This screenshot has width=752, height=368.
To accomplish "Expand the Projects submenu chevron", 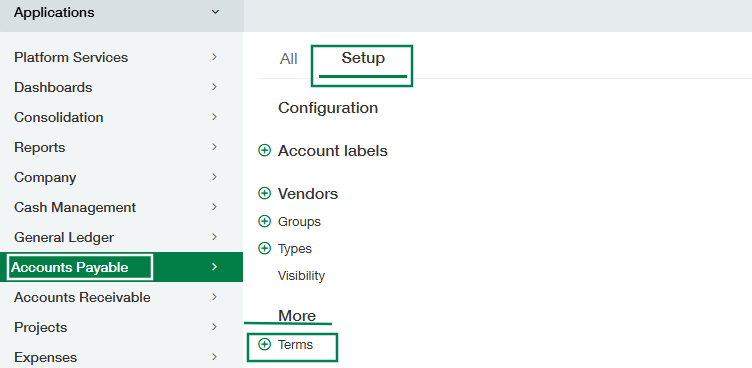I will tap(214, 327).
